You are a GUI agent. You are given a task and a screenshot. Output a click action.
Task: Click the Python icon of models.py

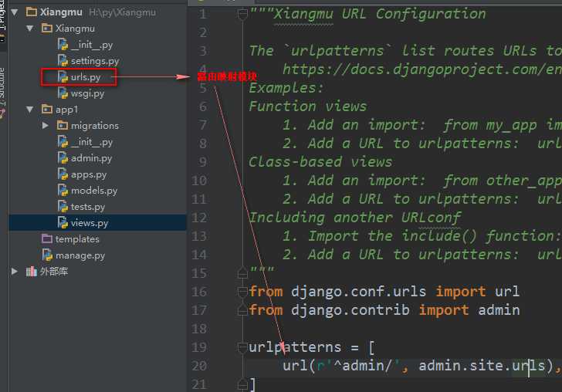[63, 191]
